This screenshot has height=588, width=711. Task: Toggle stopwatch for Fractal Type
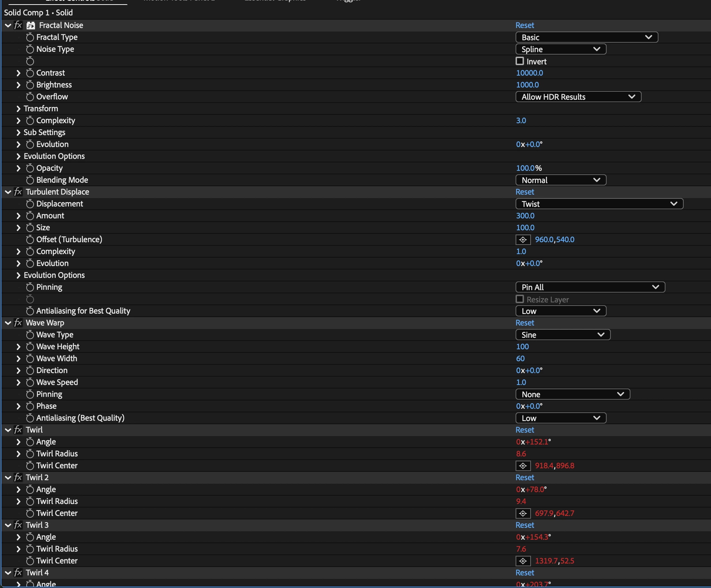pos(30,37)
